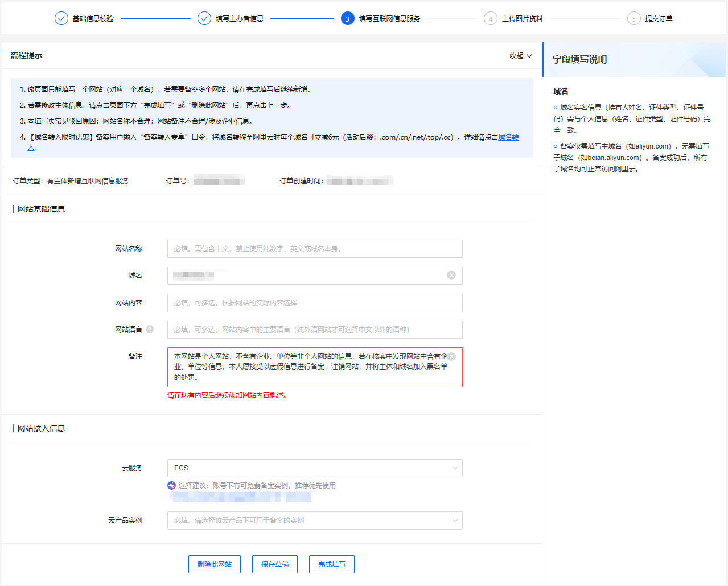
Task: Open the 网站语言 multi-select field
Action: 314,330
